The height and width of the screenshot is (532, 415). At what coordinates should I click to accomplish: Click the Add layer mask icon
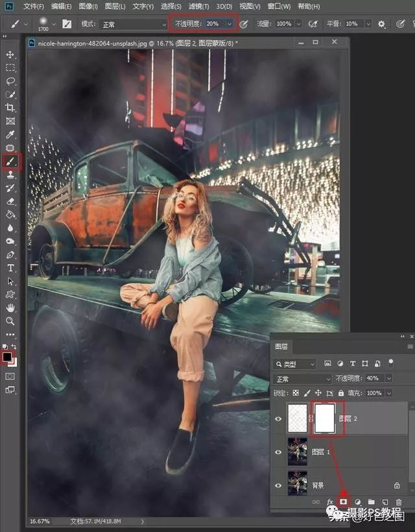tap(344, 502)
